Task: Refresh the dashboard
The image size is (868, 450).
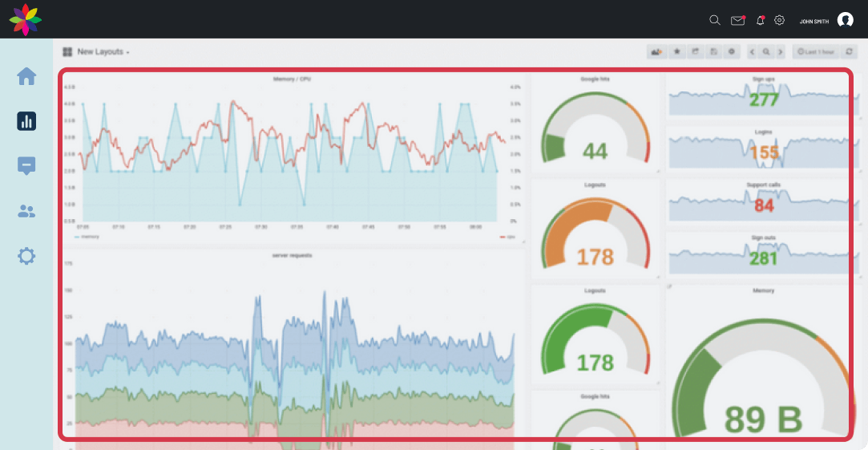Action: click(x=849, y=51)
